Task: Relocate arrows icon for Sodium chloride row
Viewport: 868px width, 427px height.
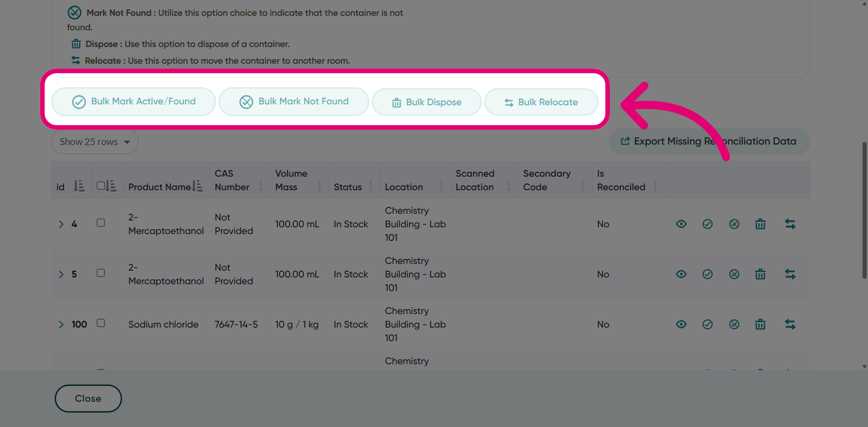Action: tap(790, 324)
